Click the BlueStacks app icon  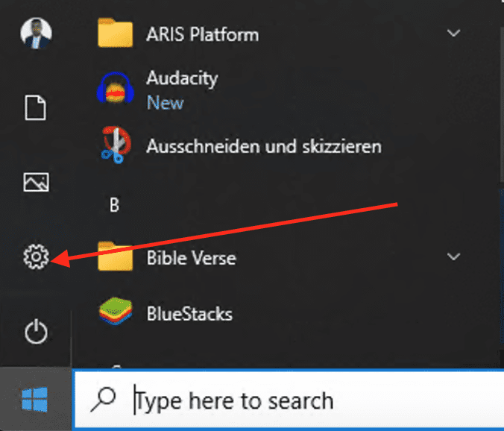pyautogui.click(x=115, y=313)
